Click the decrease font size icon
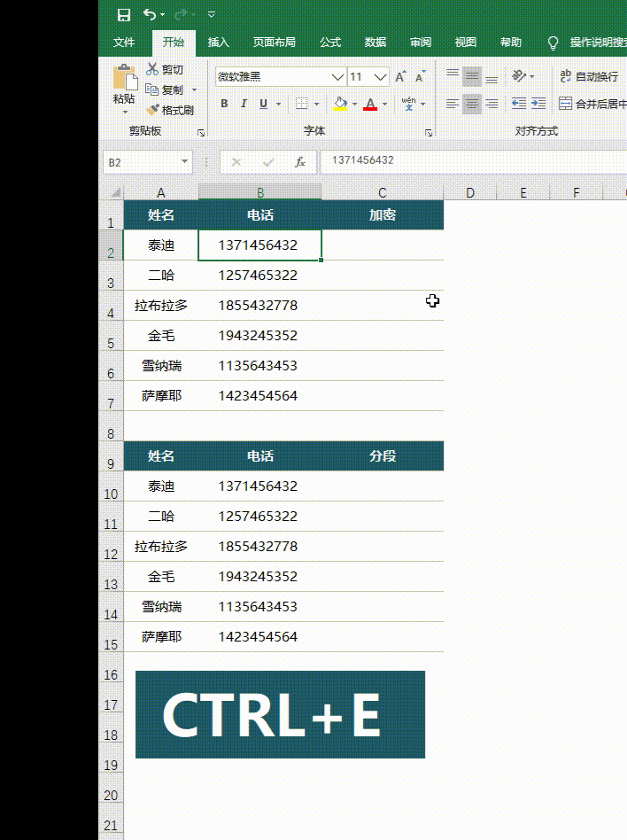Image resolution: width=627 pixels, height=840 pixels. (x=421, y=76)
